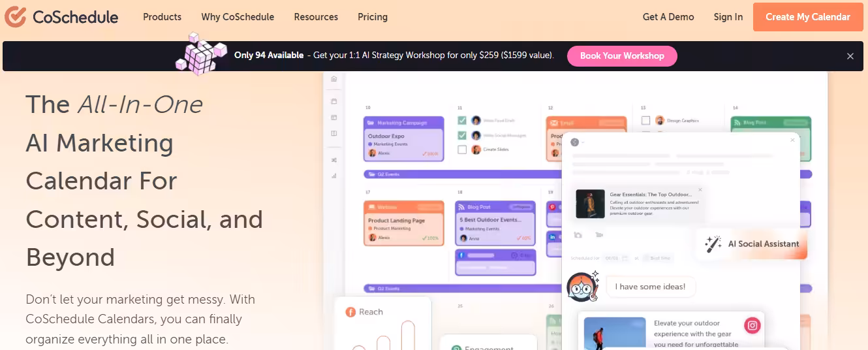
Task: Click the LinkedIn icon on day 19
Action: click(552, 236)
